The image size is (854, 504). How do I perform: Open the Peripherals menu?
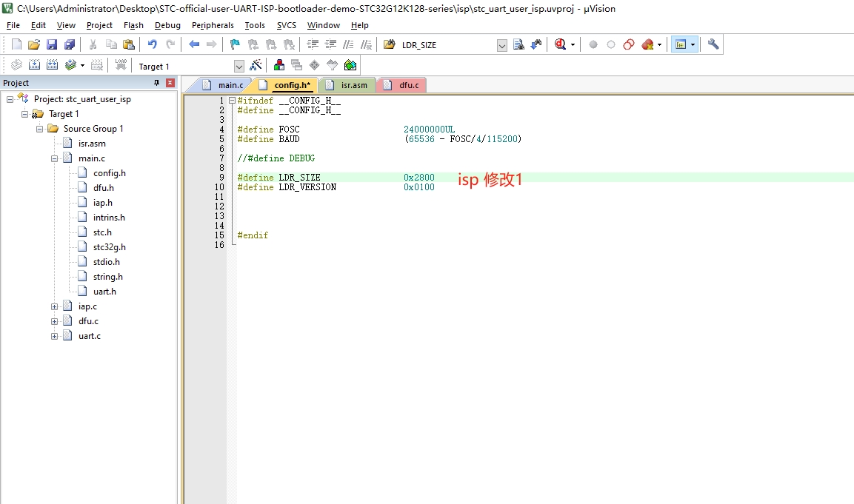click(213, 25)
